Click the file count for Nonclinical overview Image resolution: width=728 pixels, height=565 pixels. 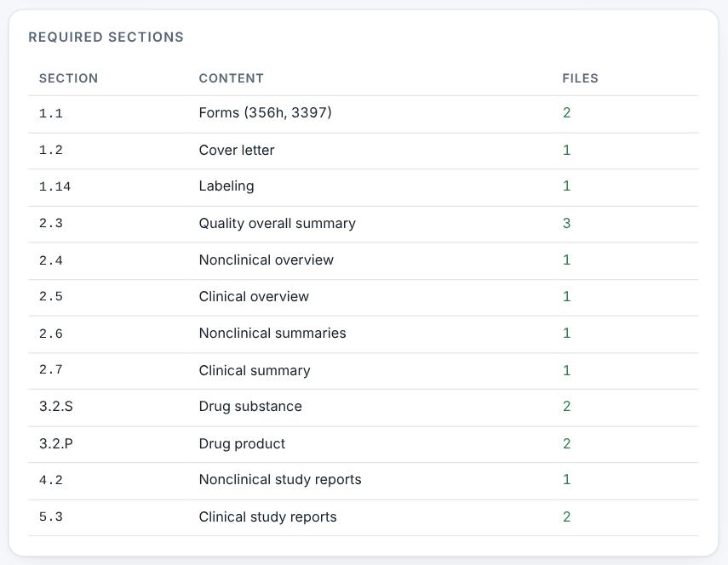pyautogui.click(x=566, y=260)
